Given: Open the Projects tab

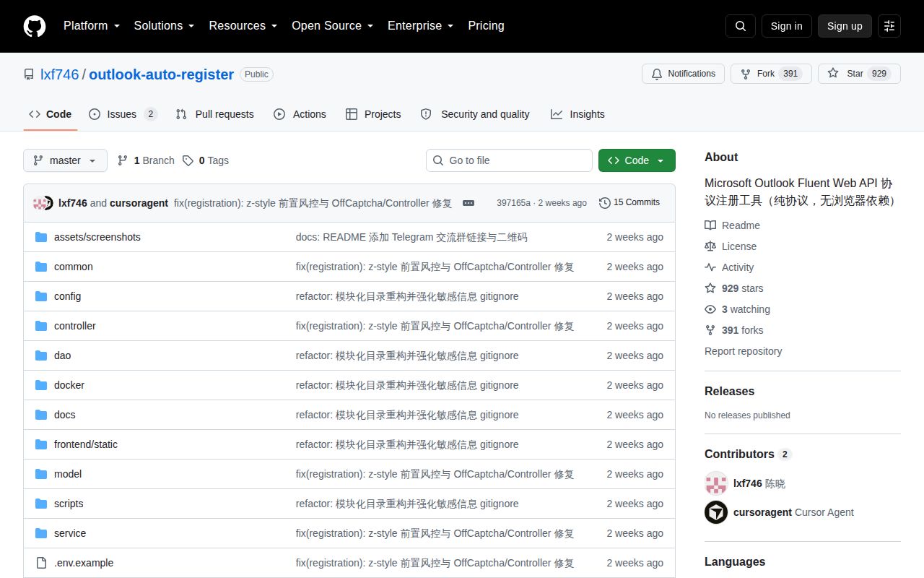Looking at the screenshot, I should pos(373,114).
